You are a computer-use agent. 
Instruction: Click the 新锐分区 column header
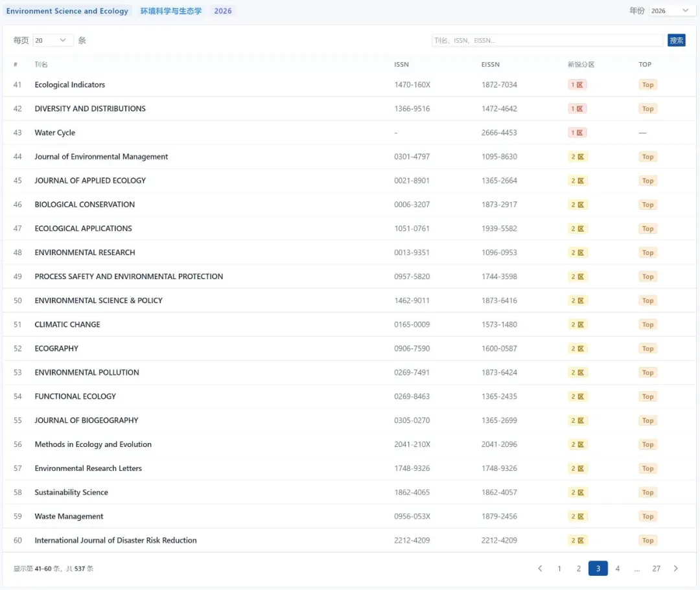581,64
